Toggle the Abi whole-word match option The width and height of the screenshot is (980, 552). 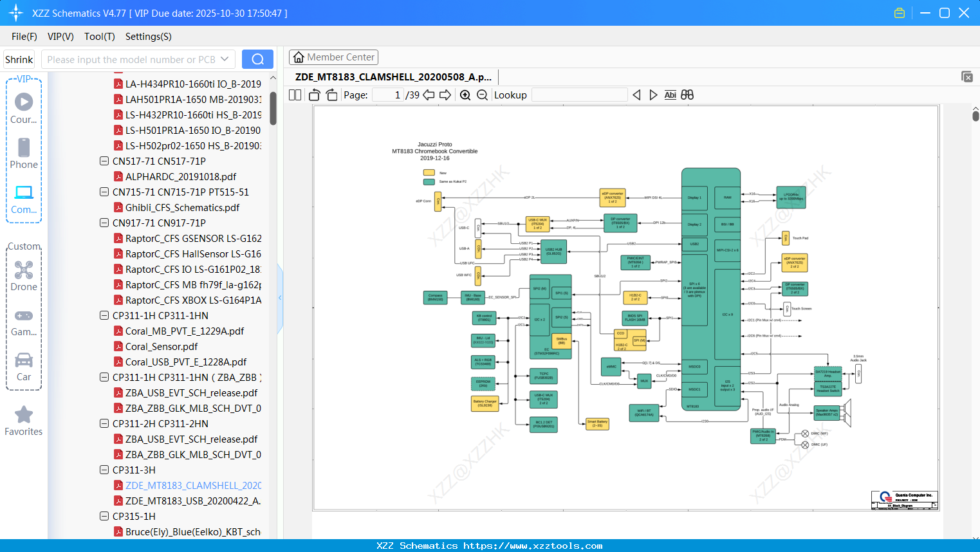pos(670,95)
